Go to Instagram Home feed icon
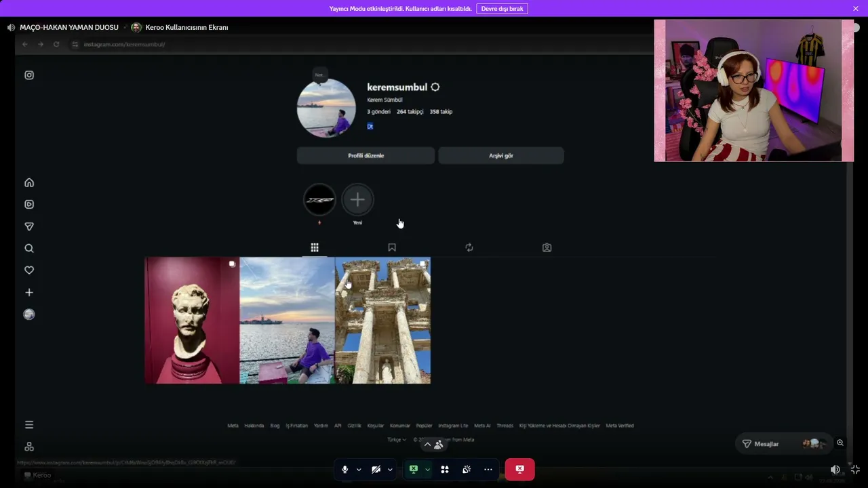 pos(29,182)
